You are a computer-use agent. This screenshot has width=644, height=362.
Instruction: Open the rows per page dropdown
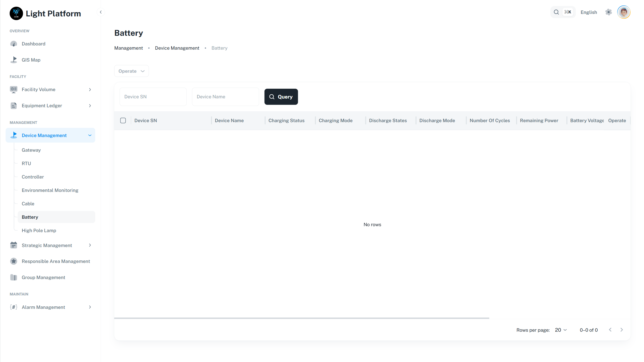pyautogui.click(x=561, y=330)
